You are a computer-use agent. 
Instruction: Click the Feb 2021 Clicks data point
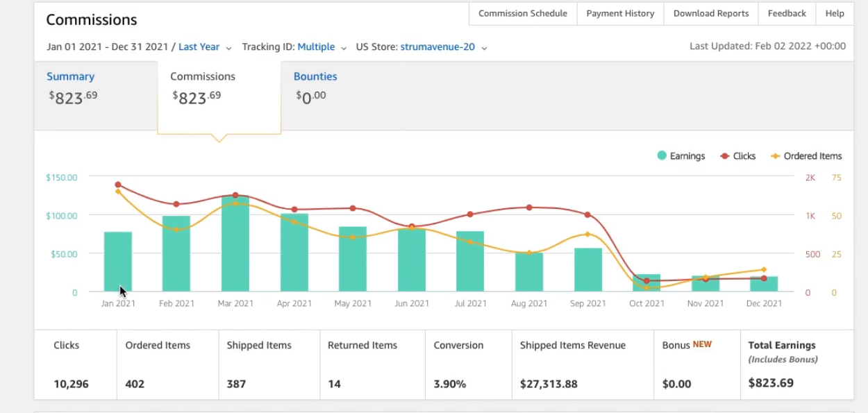(176, 204)
